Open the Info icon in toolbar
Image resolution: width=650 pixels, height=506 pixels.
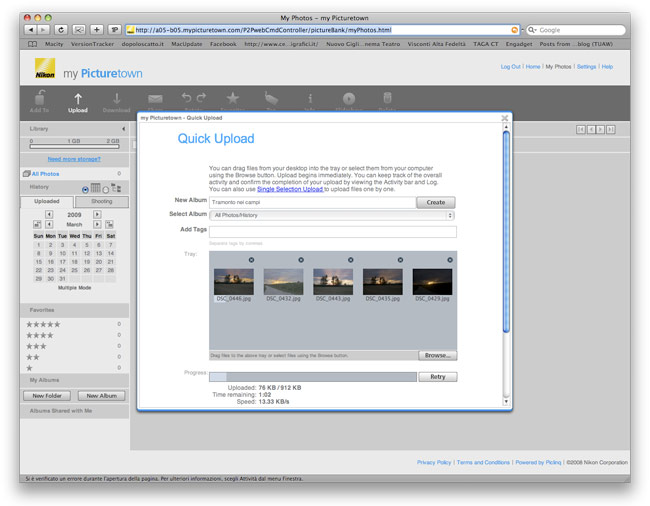coord(310,98)
